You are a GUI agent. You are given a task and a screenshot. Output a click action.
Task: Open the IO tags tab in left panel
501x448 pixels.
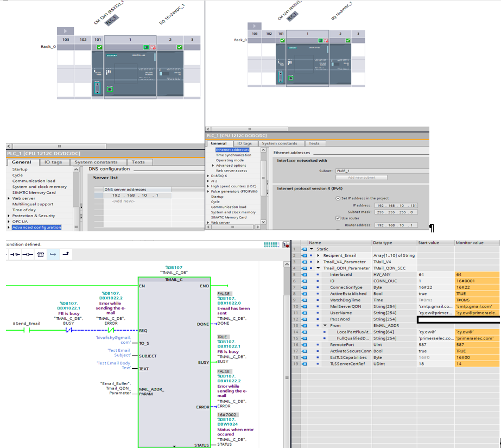(x=53, y=162)
